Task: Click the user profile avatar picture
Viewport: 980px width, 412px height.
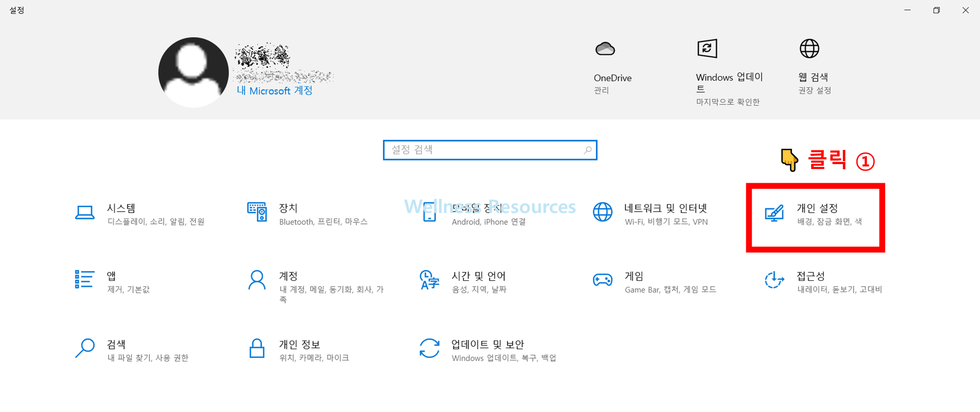Action: [x=194, y=73]
